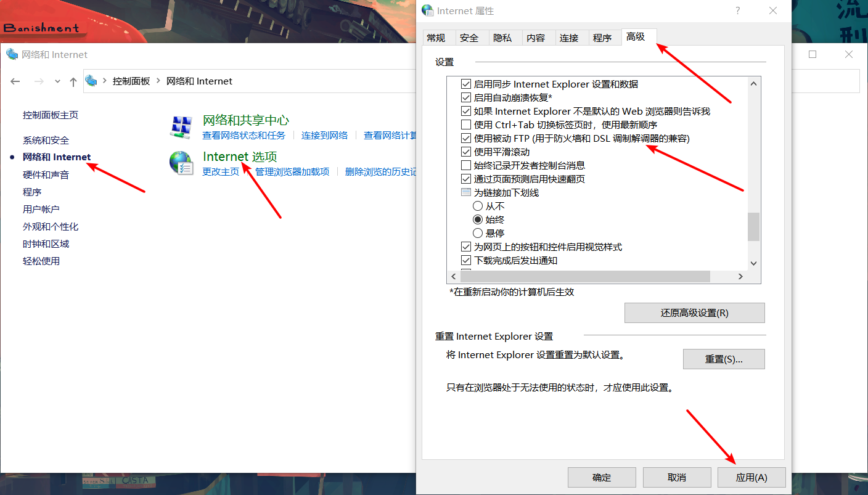Click the settings list scroll down arrow
The width and height of the screenshot is (868, 495).
[x=753, y=263]
